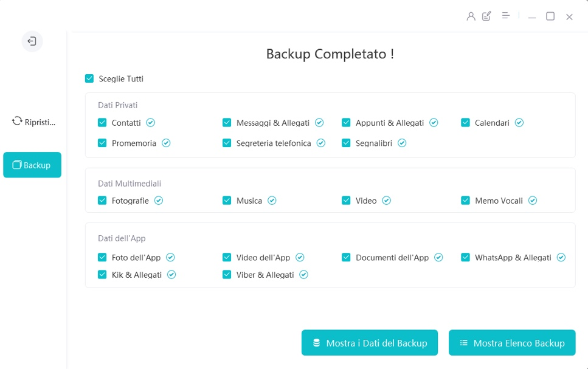This screenshot has width=588, height=369.
Task: Uncheck the Calendari checkbox
Action: point(465,123)
